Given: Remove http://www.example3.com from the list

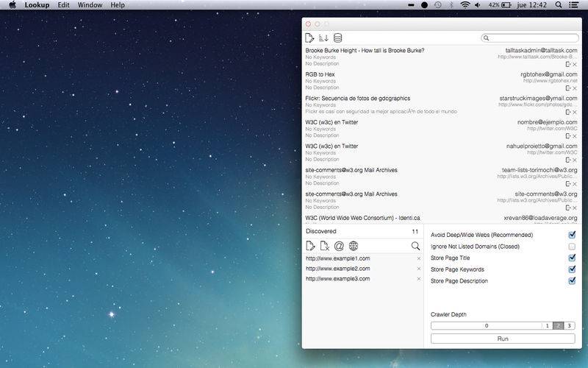Looking at the screenshot, I should [x=419, y=279].
